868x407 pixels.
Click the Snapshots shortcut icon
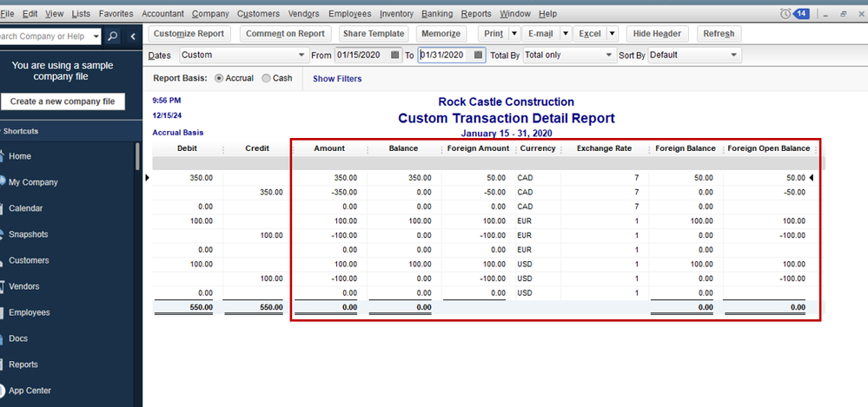click(x=3, y=234)
